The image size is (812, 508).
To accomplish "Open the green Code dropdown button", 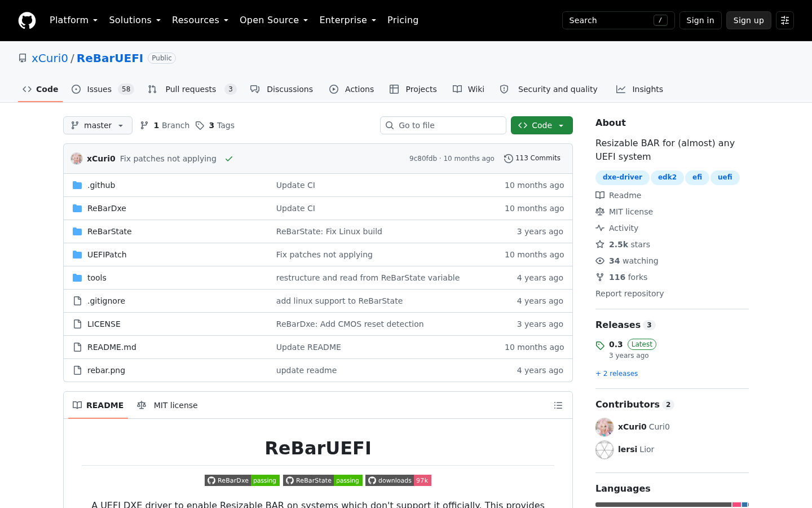I will (542, 125).
